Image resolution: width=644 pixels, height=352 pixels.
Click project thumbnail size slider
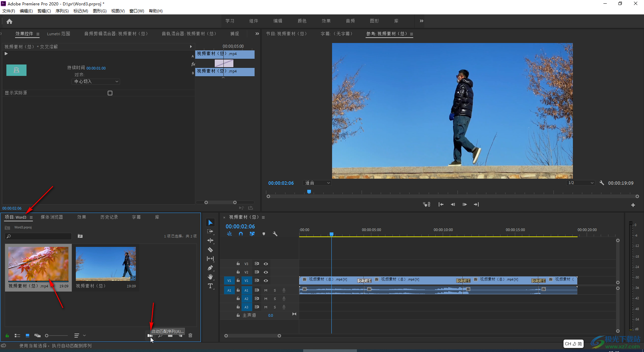coord(56,336)
